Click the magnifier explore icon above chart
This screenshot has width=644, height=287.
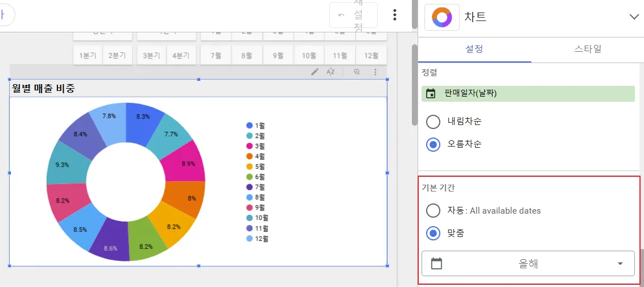point(357,72)
